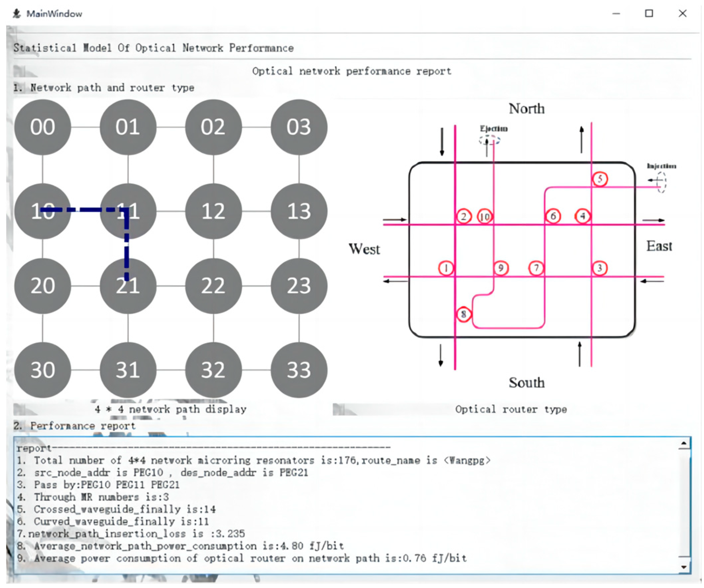704x588 pixels.
Task: Click the Ejection port in the router
Action: tap(490, 140)
